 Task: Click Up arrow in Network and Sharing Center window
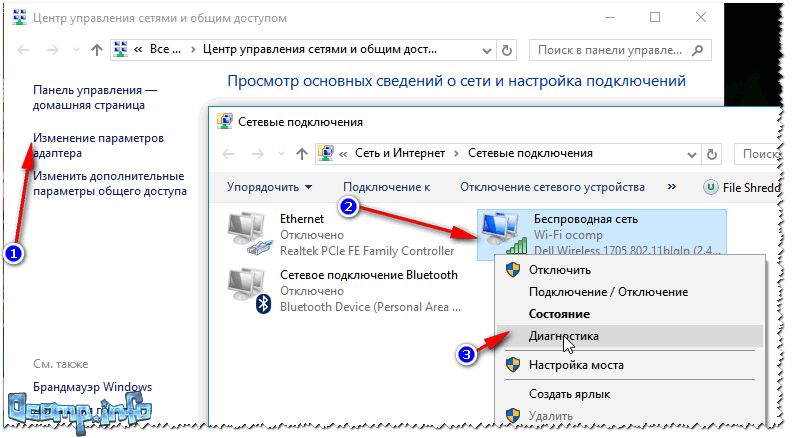pyautogui.click(x=97, y=50)
